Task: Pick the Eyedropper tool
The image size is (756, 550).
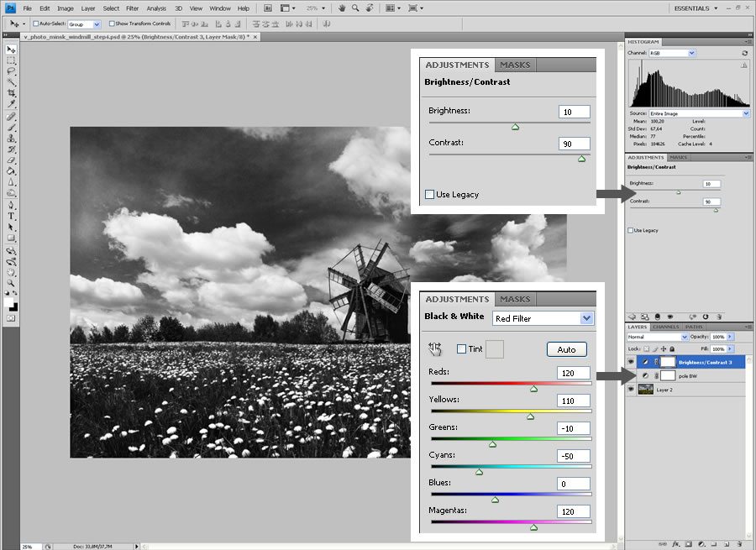Action: (x=12, y=104)
